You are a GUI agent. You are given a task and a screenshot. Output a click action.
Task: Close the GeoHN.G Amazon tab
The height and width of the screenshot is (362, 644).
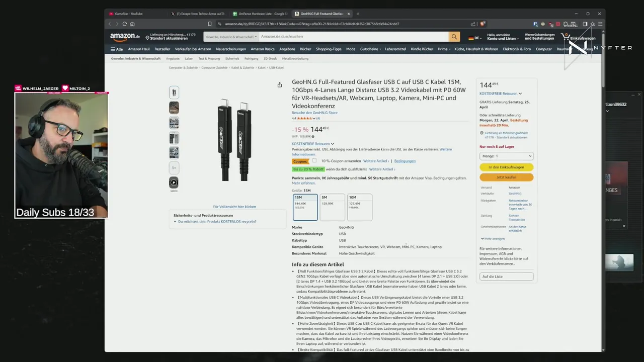349,14
